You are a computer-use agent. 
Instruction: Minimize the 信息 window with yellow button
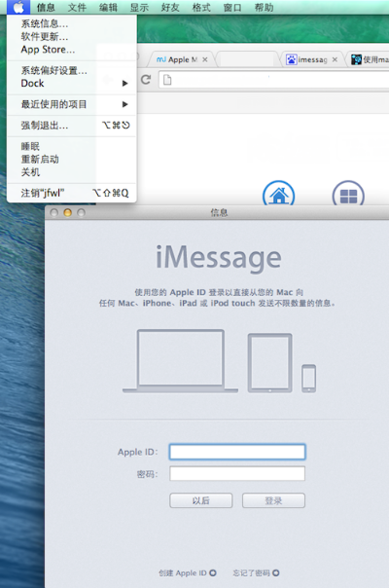click(67, 212)
